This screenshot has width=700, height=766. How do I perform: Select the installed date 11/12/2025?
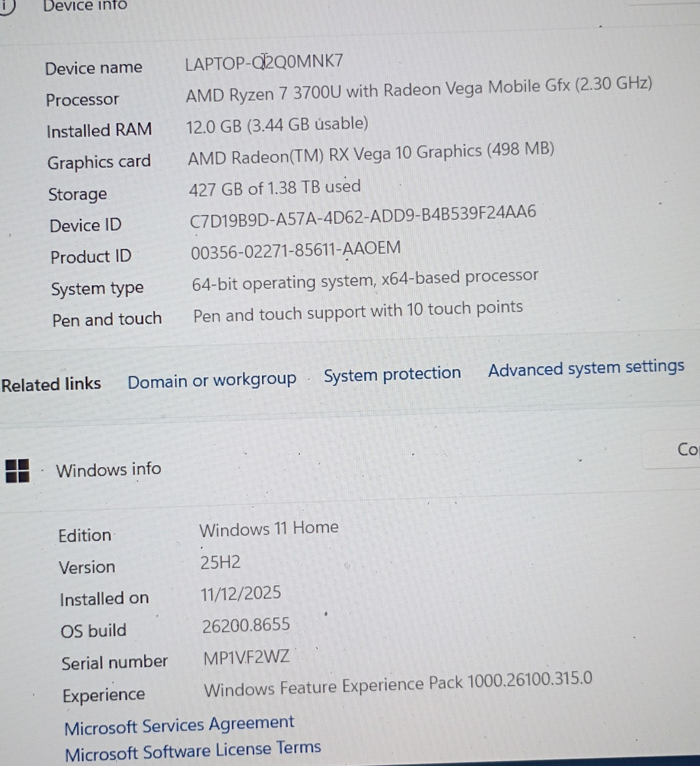click(x=241, y=594)
